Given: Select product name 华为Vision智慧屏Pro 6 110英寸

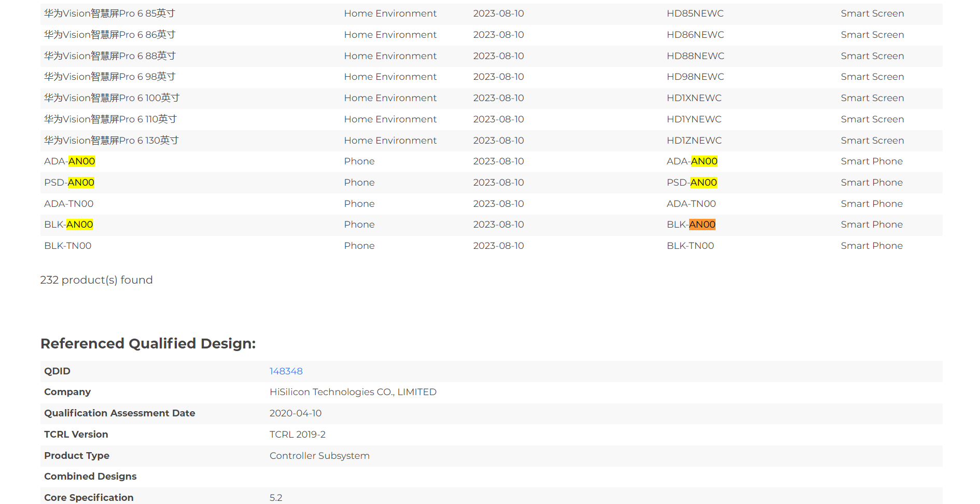Looking at the screenshot, I should pyautogui.click(x=110, y=119).
